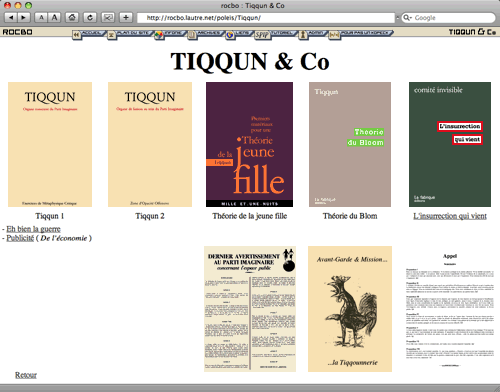Open the Admin navigation tab
This screenshot has width=500, height=392.
click(x=317, y=33)
